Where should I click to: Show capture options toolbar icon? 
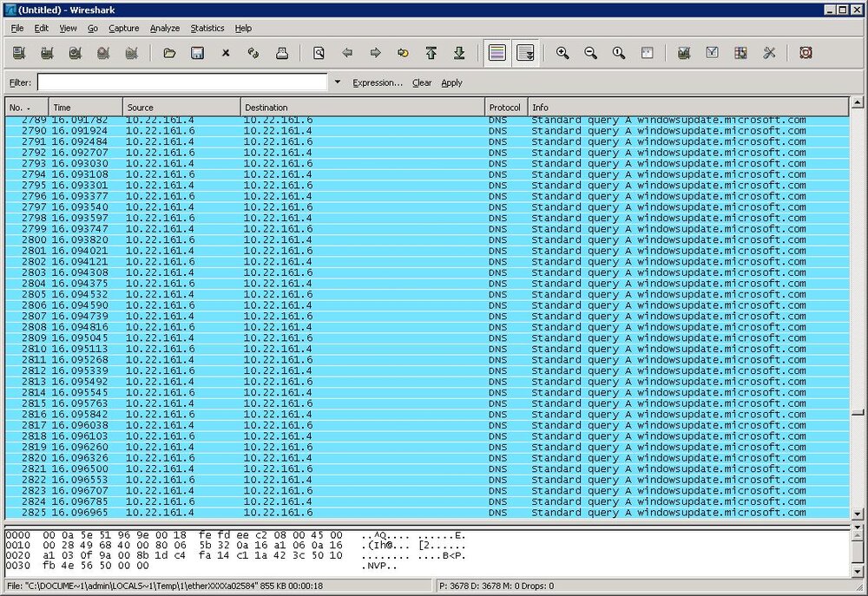click(47, 53)
